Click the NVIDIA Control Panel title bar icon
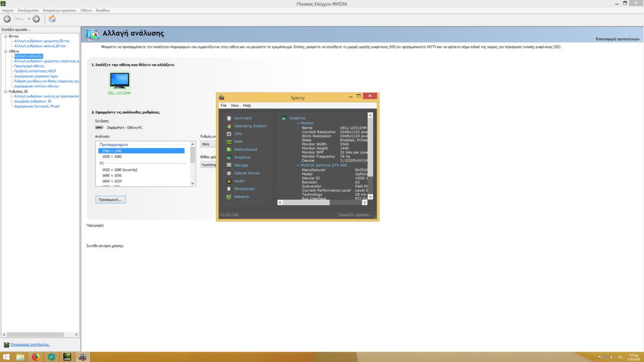This screenshot has height=362, width=644. (x=4, y=4)
